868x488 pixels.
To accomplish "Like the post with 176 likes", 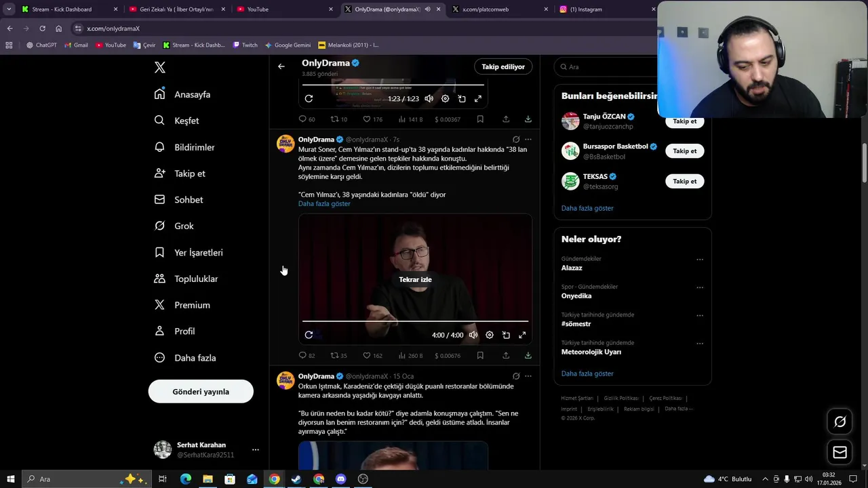I will pyautogui.click(x=372, y=119).
